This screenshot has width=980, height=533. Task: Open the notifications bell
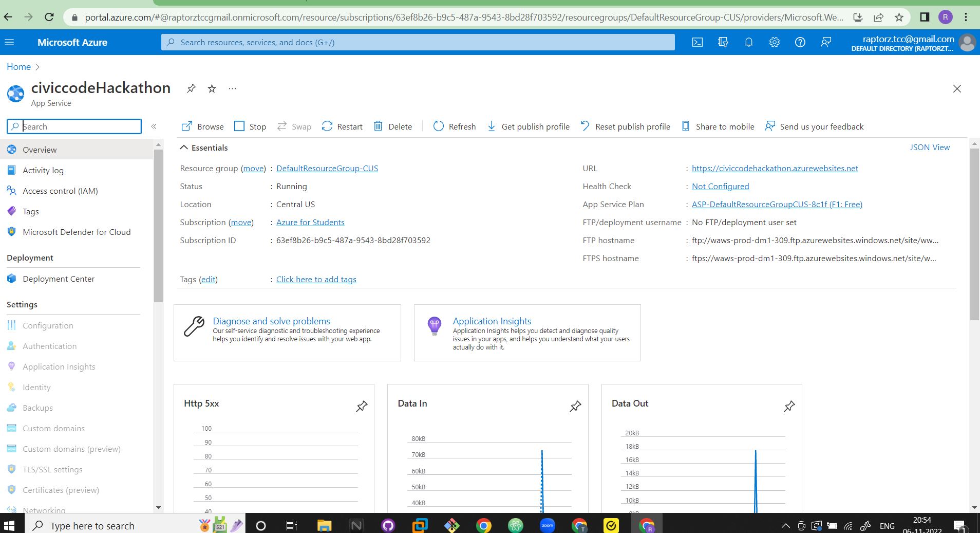749,42
